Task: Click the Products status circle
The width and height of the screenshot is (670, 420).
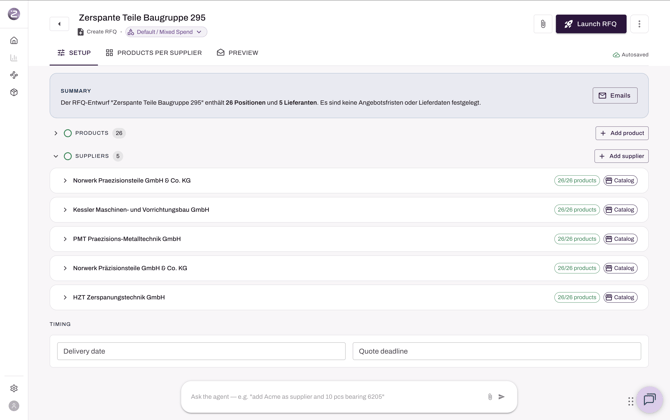Action: (x=68, y=133)
